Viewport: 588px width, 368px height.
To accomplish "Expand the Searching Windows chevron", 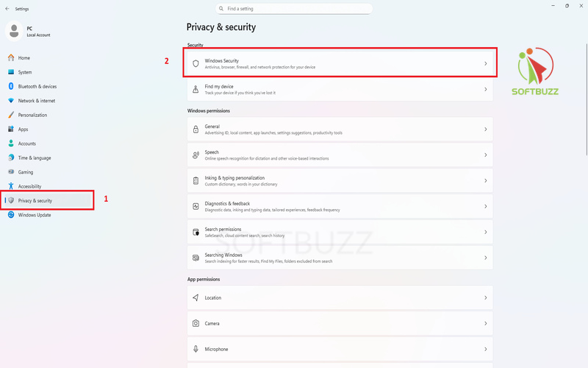I will click(486, 258).
